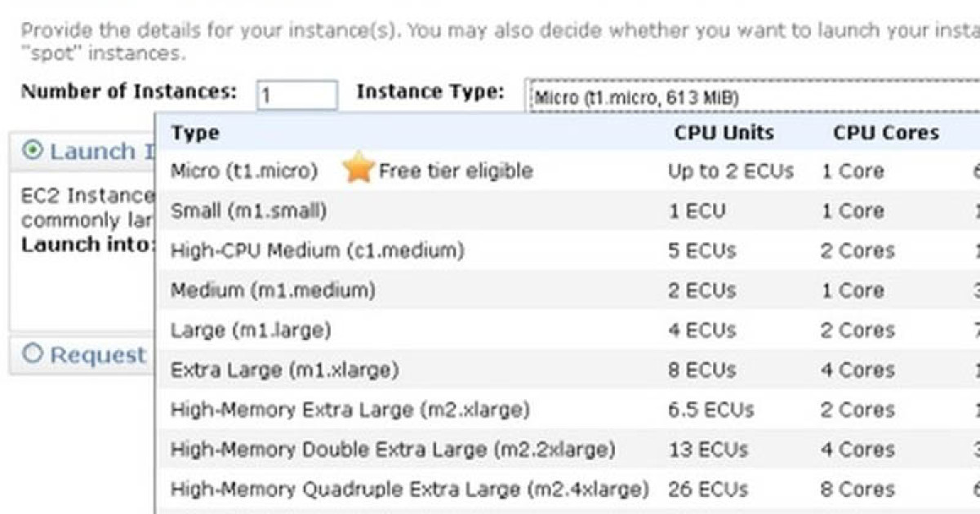
Task: Click the Free tier eligible star icon
Action: (359, 169)
